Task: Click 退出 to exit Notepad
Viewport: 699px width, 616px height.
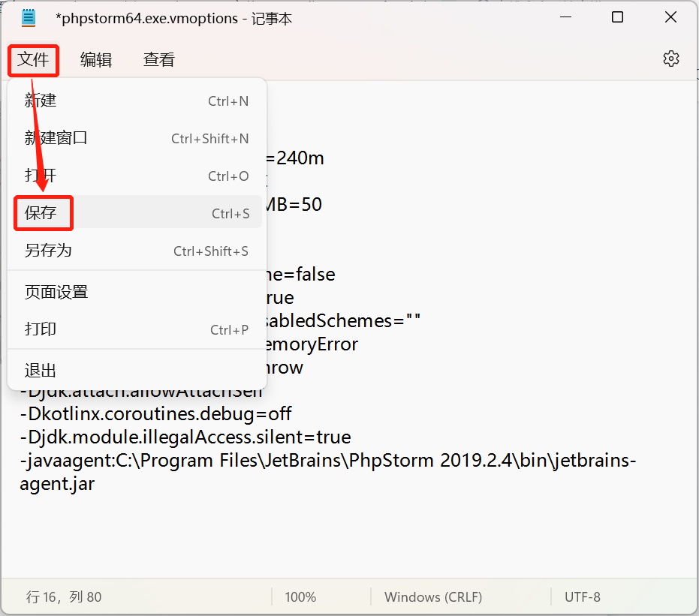Action: [x=137, y=371]
